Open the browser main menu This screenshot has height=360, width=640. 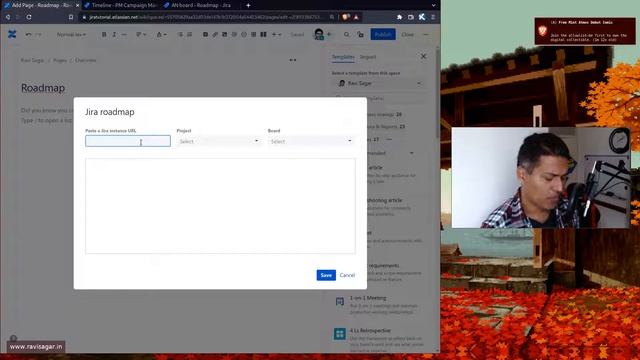[433, 17]
